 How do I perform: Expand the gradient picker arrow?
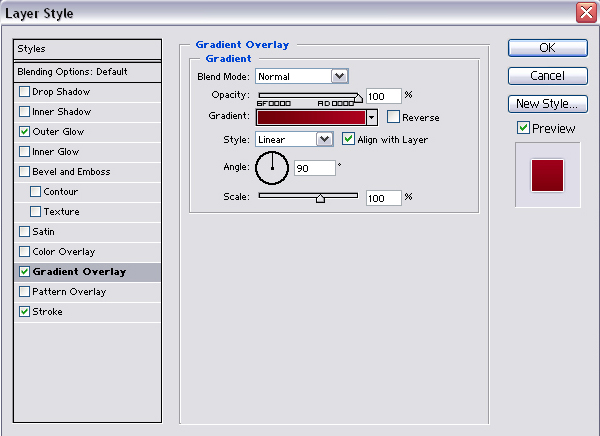pos(372,117)
